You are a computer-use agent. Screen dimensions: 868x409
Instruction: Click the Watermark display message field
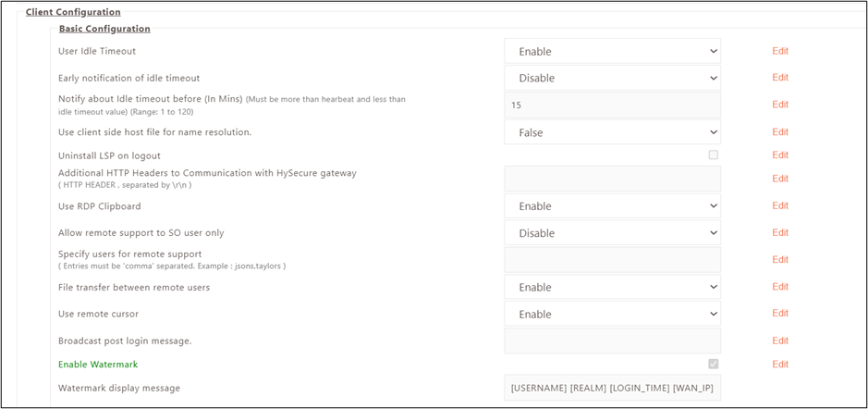[x=611, y=388]
